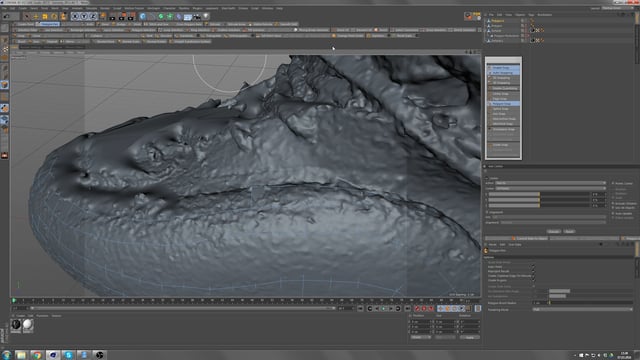
Task: Adjust the X axis percentage slider
Action: pos(539,195)
